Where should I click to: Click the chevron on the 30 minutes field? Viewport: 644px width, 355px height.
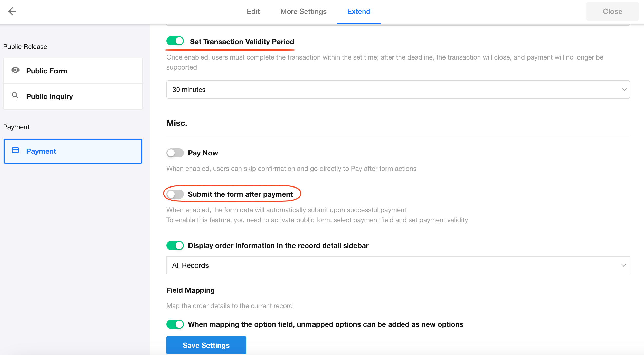624,90
